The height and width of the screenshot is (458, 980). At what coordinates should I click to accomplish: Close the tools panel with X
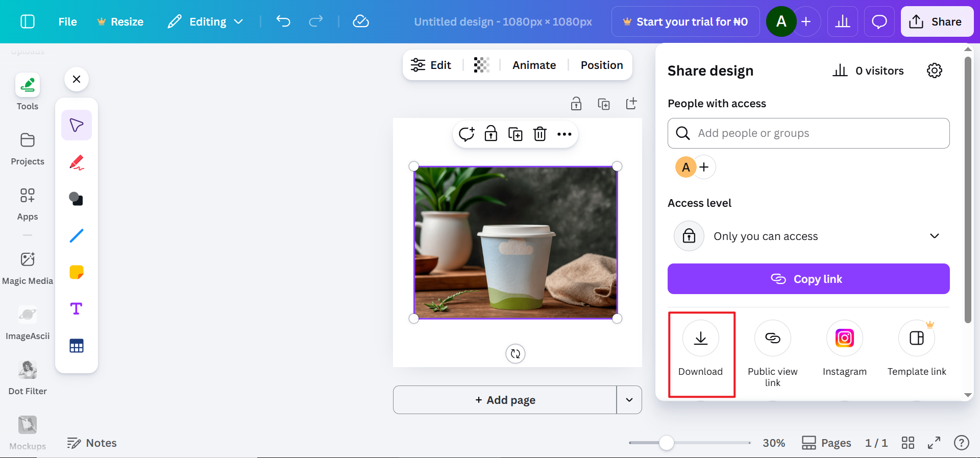click(77, 79)
